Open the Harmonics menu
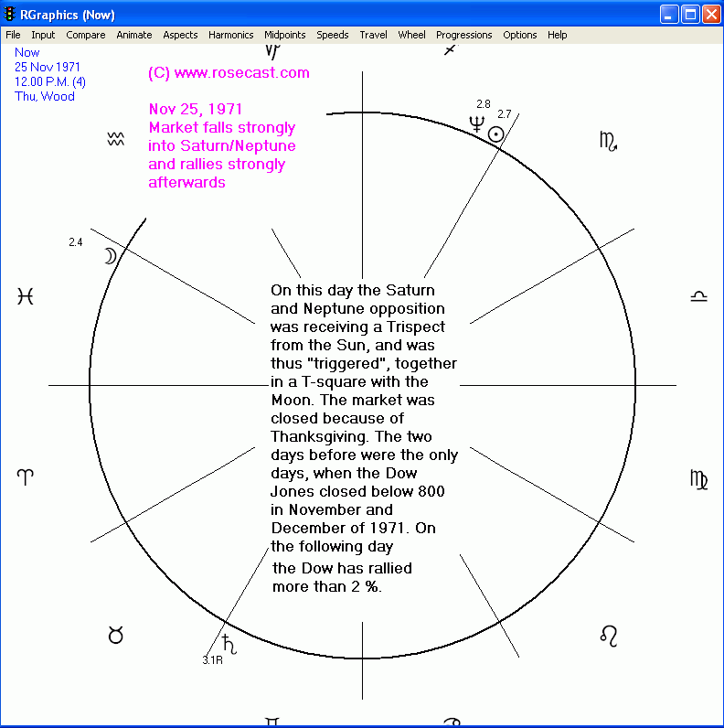The image size is (724, 728). [230, 35]
